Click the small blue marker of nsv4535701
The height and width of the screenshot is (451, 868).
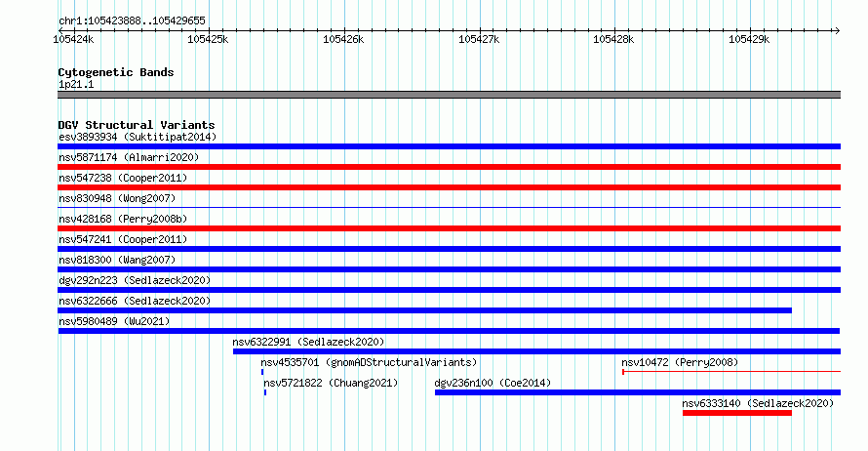click(x=262, y=372)
